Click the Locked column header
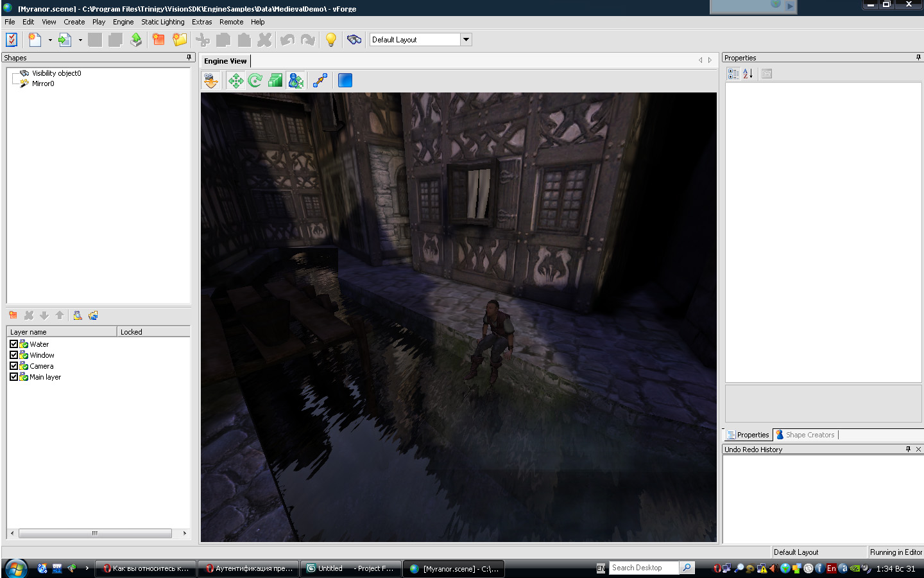The image size is (924, 578). 153,332
